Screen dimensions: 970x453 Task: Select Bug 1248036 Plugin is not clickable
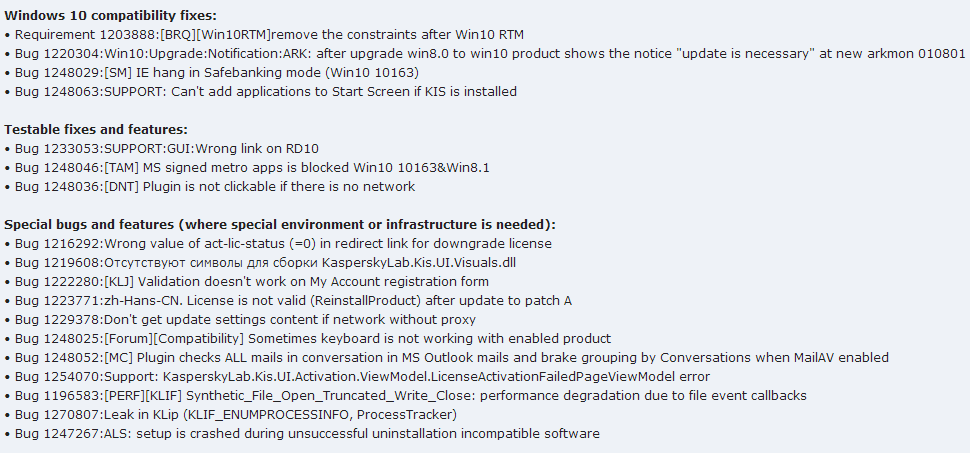pos(210,186)
